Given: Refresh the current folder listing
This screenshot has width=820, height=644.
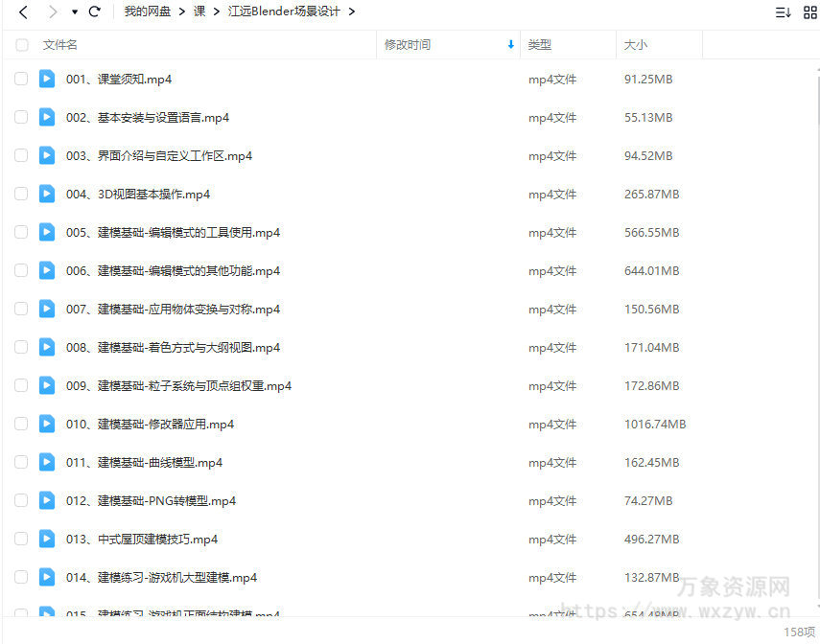Looking at the screenshot, I should 94,11.
